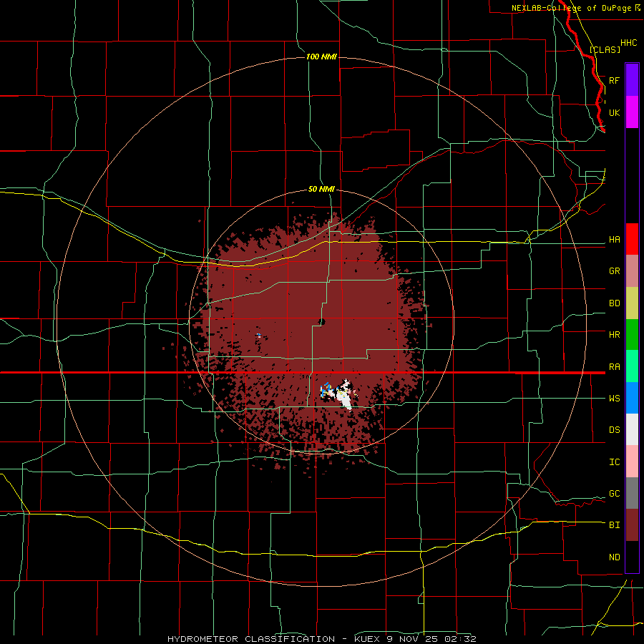Screen dimensions: 644x644
Task: Click the GR salmon legend swatch
Action: pyautogui.click(x=632, y=271)
